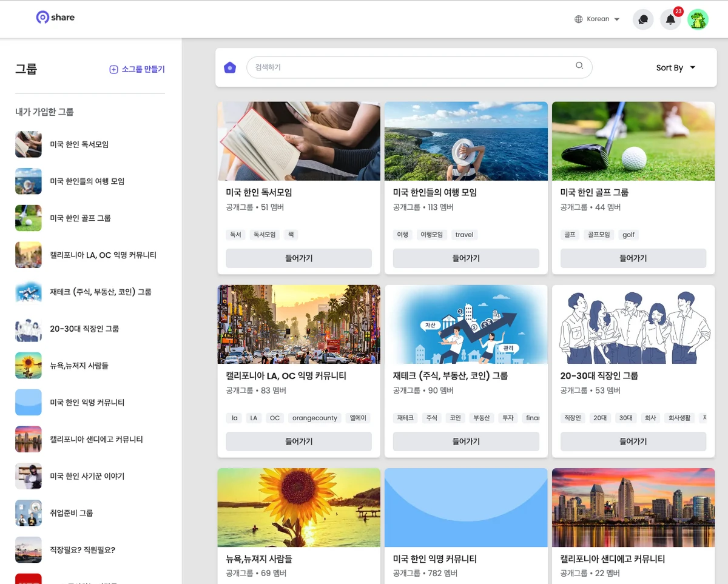Expand the Sort By dropdown
This screenshot has width=728, height=584.
coord(676,68)
